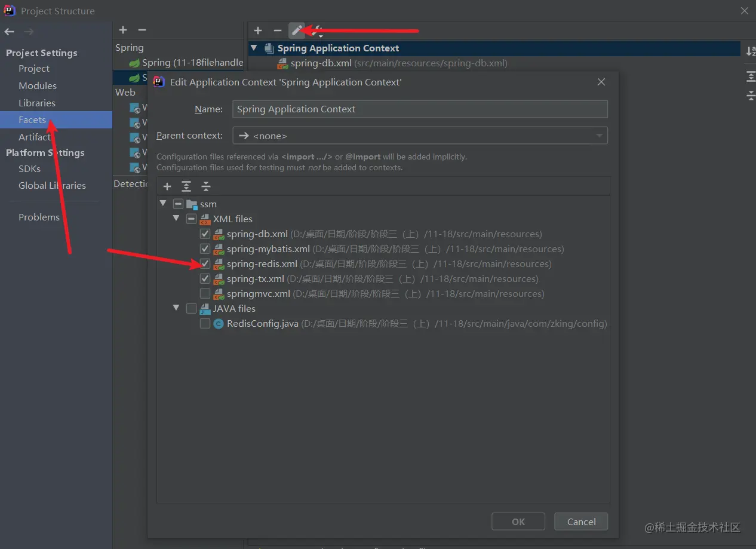Viewport: 756px width, 549px height.
Task: Expand all nodes in the dialog file tree
Action: pos(186,187)
